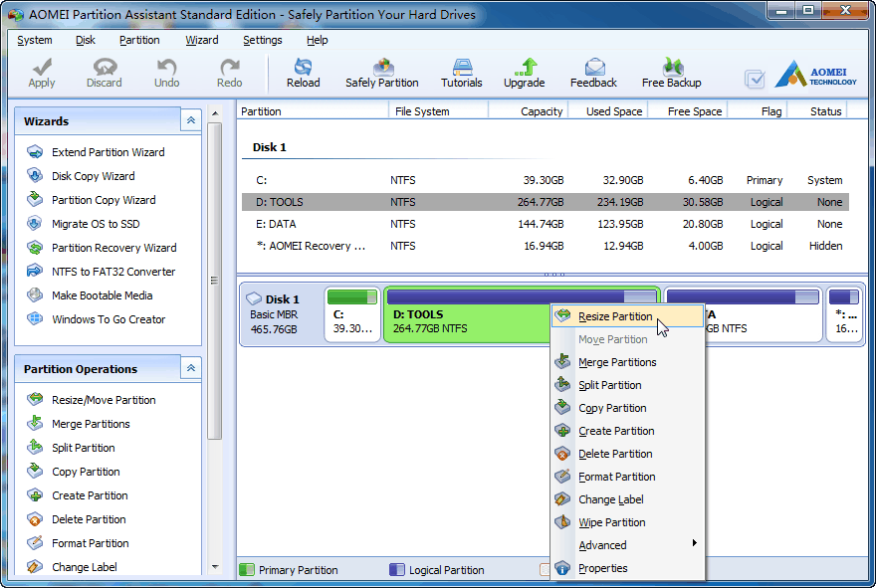Sort by the File System column header
Image resolution: width=876 pixels, height=588 pixels.
tap(439, 111)
